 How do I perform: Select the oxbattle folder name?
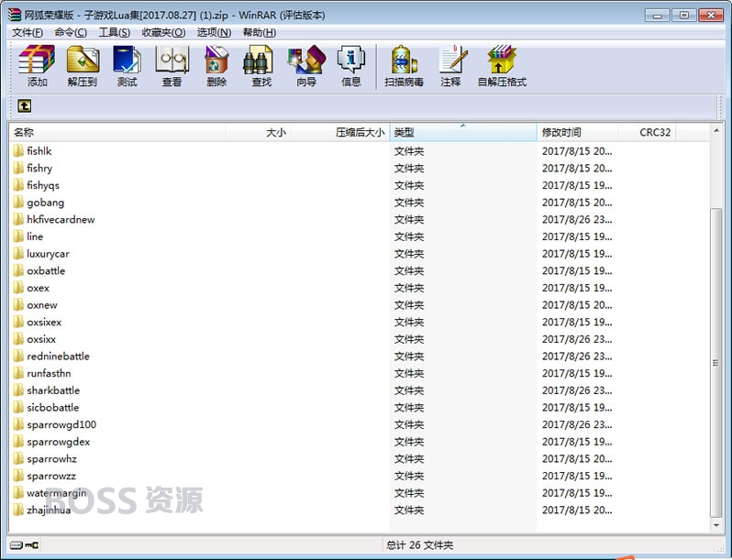(46, 270)
